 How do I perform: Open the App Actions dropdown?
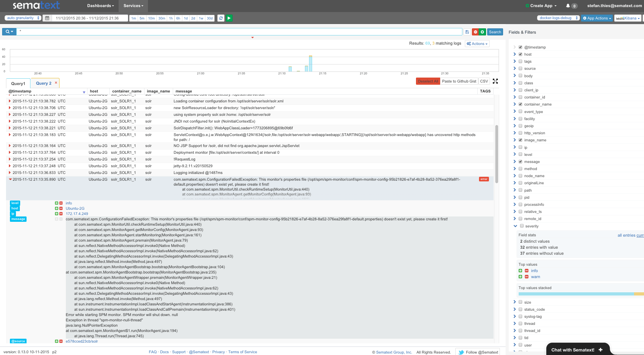click(x=597, y=18)
